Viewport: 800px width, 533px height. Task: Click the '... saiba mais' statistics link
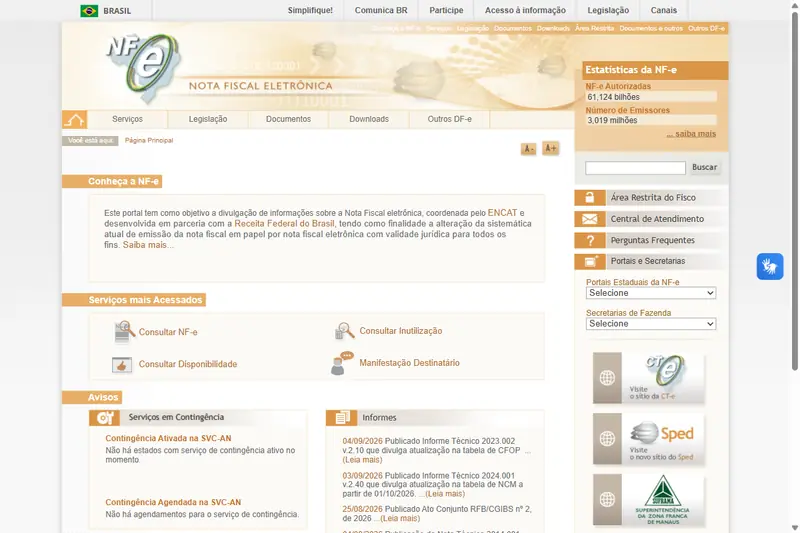coord(691,134)
